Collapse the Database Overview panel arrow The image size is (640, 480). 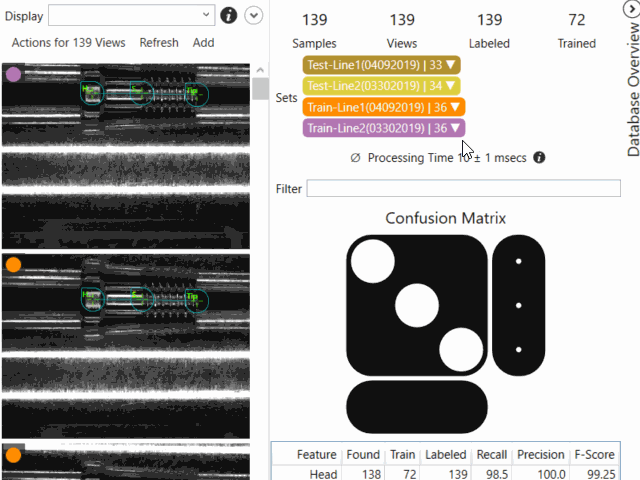(x=631, y=9)
